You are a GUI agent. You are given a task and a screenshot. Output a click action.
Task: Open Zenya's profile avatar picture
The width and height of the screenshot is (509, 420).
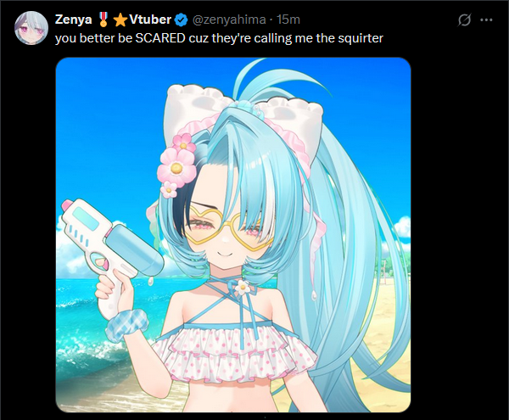coord(31,28)
